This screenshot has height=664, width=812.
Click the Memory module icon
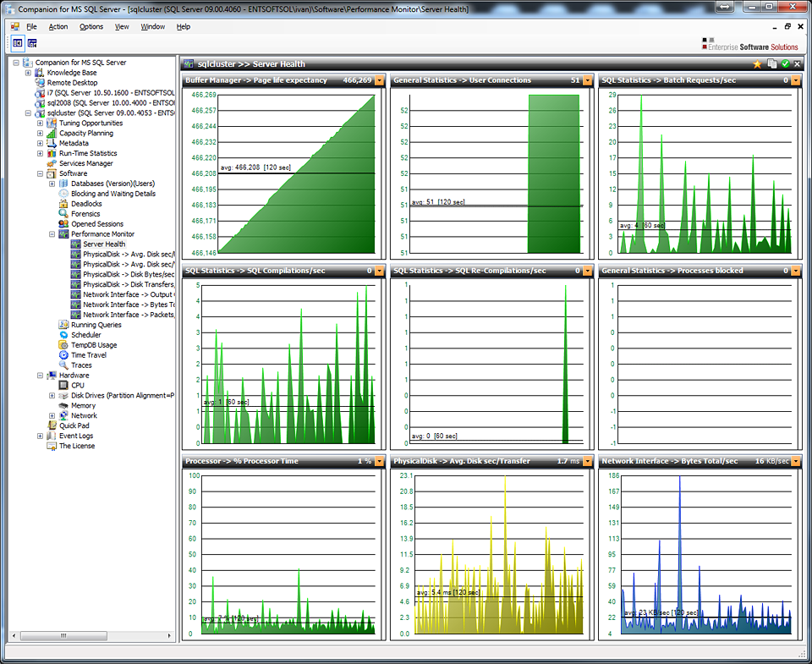click(x=63, y=405)
